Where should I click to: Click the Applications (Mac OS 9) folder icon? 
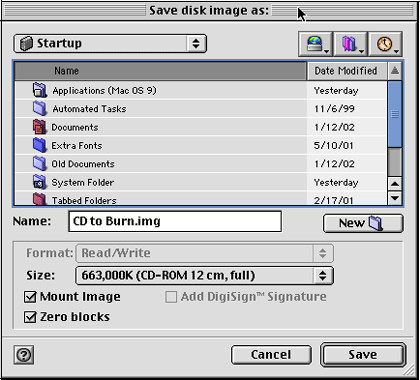[40, 90]
